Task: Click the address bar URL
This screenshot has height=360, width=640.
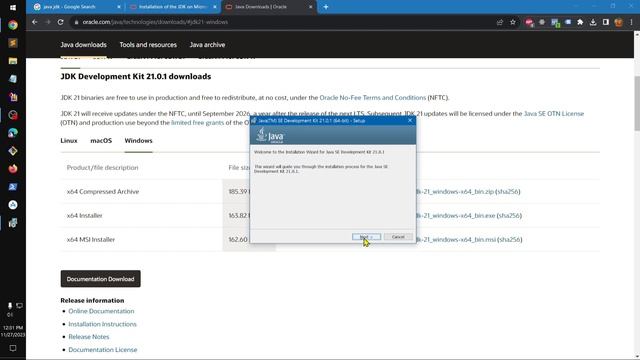Action: tap(155, 22)
